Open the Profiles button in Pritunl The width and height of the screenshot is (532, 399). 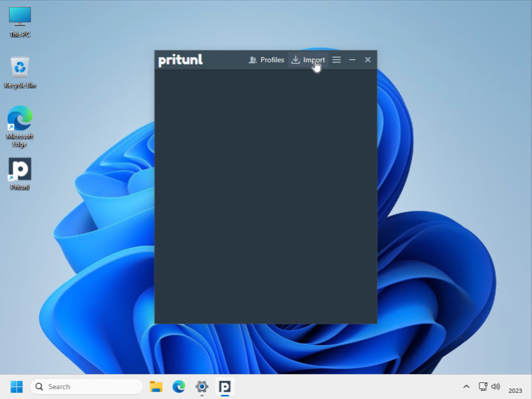click(267, 60)
